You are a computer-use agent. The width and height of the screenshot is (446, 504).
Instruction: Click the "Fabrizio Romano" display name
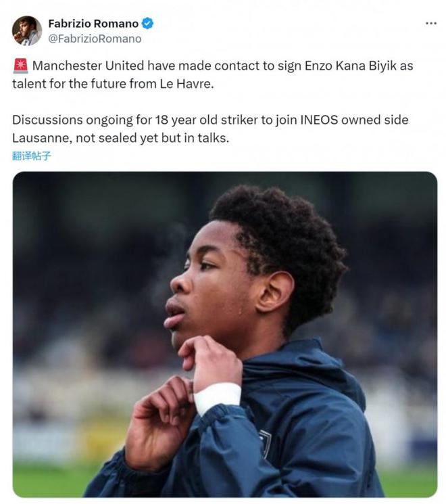point(93,24)
